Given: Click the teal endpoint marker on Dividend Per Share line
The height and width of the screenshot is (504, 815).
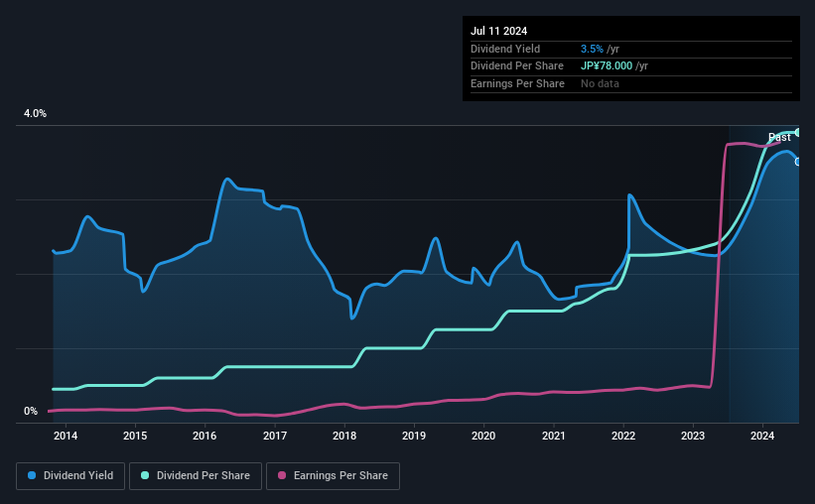Looking at the screenshot, I should (798, 133).
